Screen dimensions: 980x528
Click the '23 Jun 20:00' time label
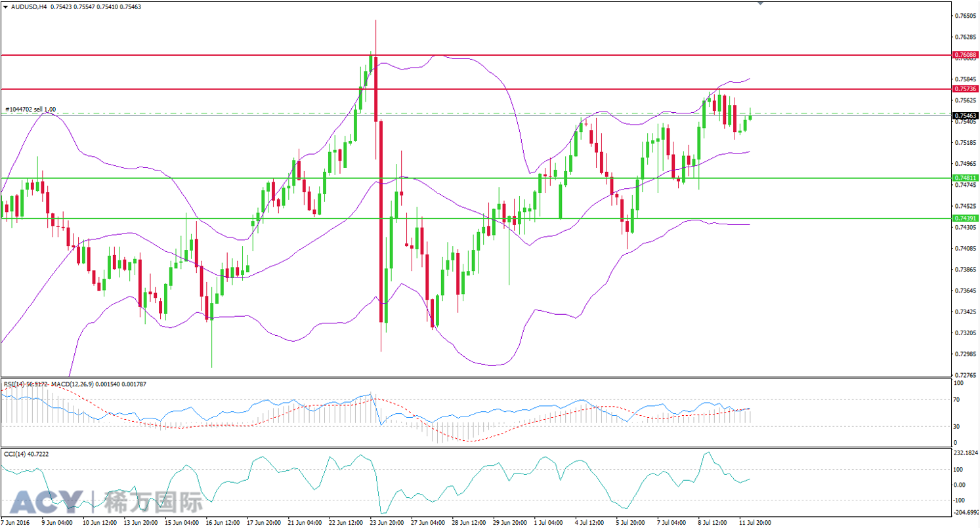[x=386, y=523]
